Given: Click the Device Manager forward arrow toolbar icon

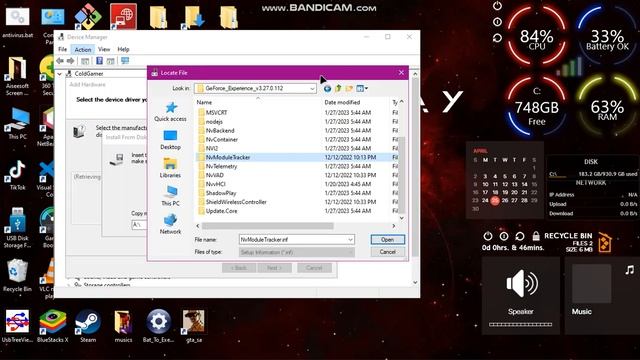Looking at the screenshot, I should pyautogui.click(x=70, y=61).
